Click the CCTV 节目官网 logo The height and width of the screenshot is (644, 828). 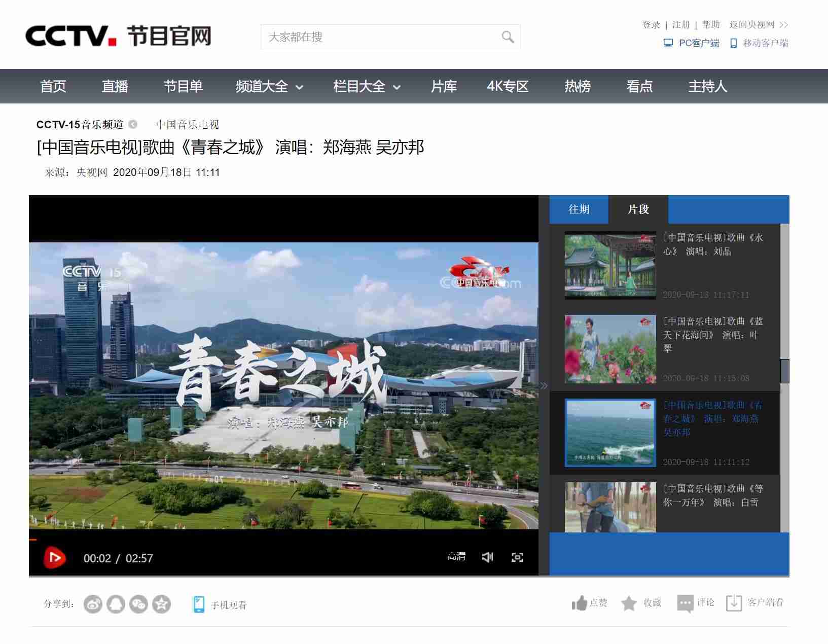coord(118,36)
